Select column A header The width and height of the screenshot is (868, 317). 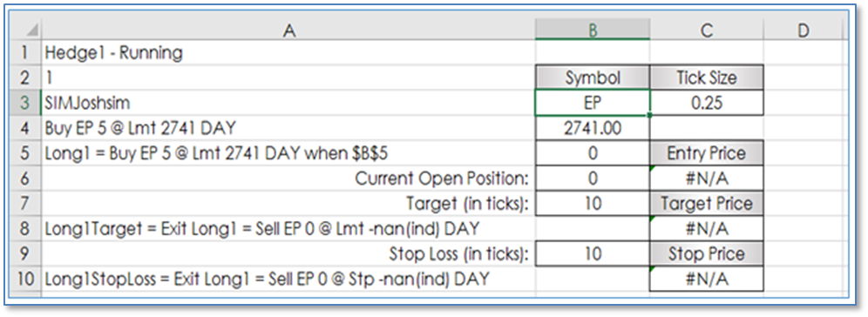click(288, 30)
